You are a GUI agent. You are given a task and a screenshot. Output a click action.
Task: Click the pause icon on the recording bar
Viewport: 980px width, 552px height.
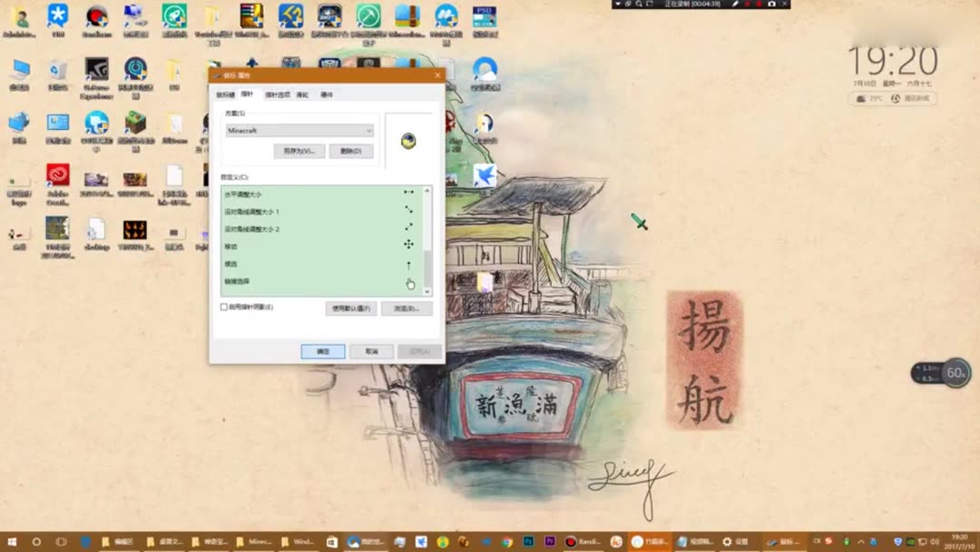(746, 4)
